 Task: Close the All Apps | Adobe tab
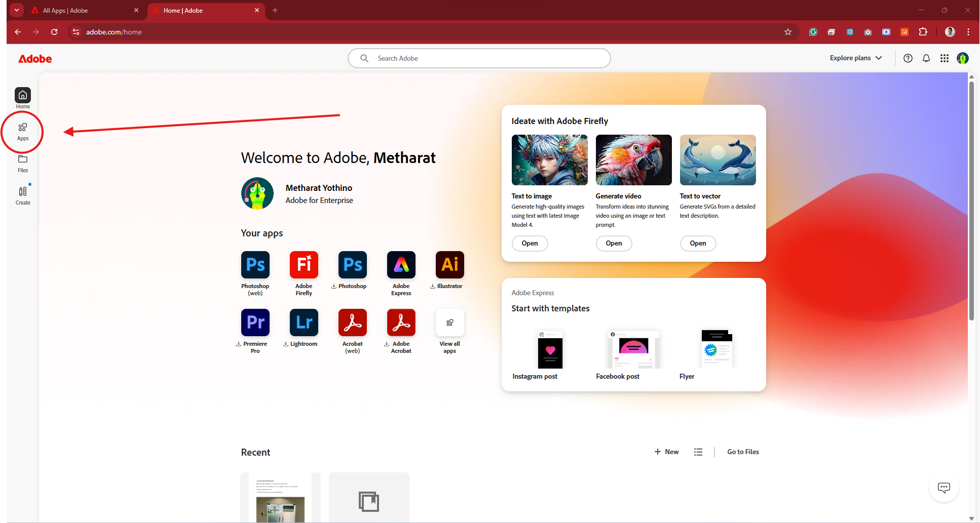tap(136, 10)
